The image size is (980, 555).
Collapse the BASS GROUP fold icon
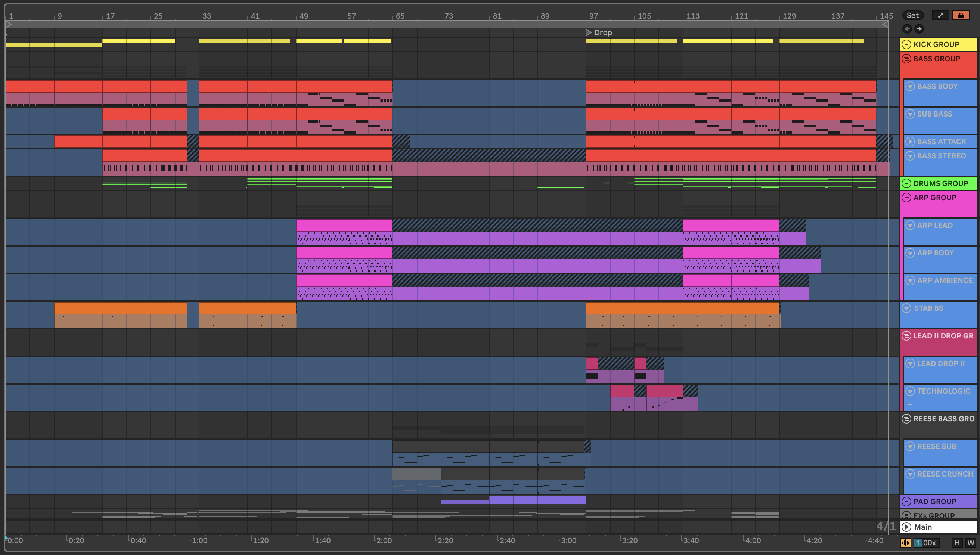pyautogui.click(x=906, y=59)
